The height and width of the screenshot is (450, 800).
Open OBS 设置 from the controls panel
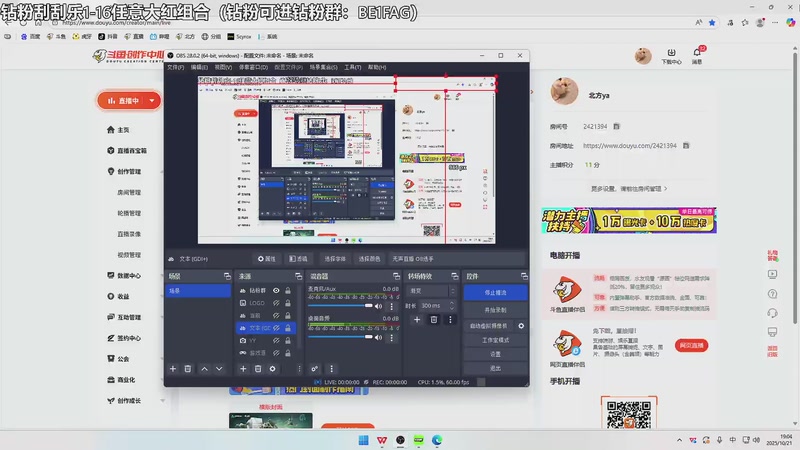[495, 354]
